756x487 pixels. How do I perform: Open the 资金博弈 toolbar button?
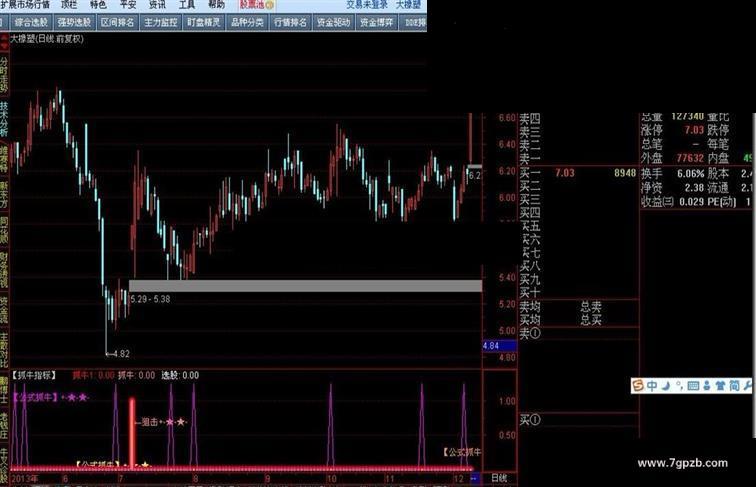coord(377,23)
